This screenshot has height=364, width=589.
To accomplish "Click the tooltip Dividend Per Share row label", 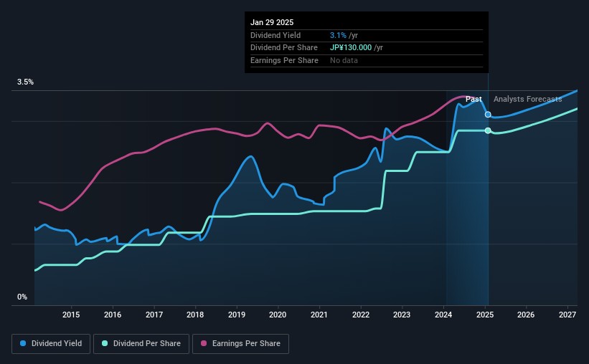I will pyautogui.click(x=284, y=48).
